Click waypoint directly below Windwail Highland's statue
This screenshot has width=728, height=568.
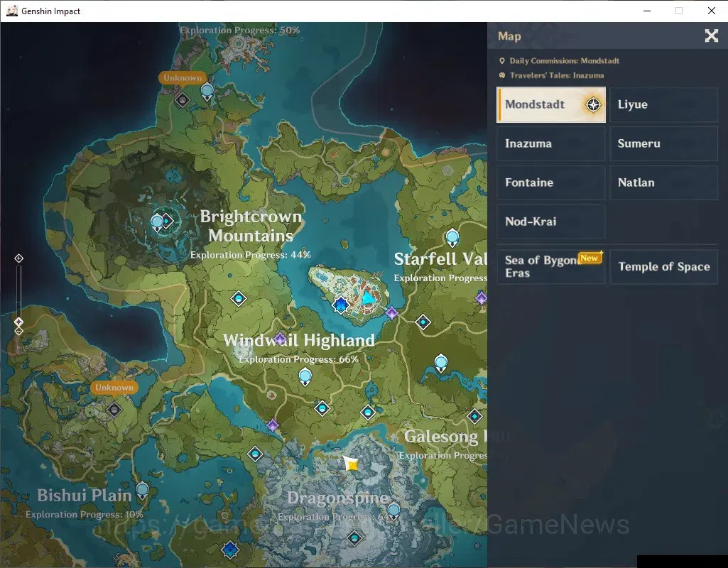coord(322,408)
